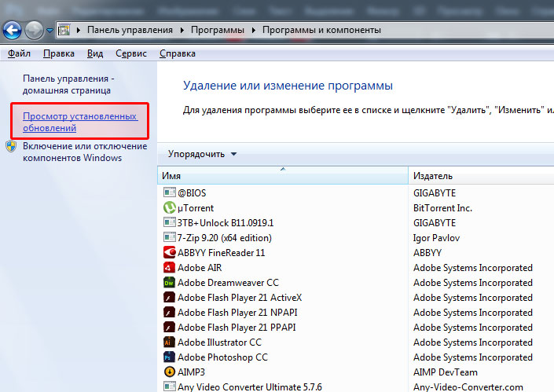This screenshot has height=392, width=554.
Task: Open Панель управления - домашняя страница link
Action: [x=68, y=84]
